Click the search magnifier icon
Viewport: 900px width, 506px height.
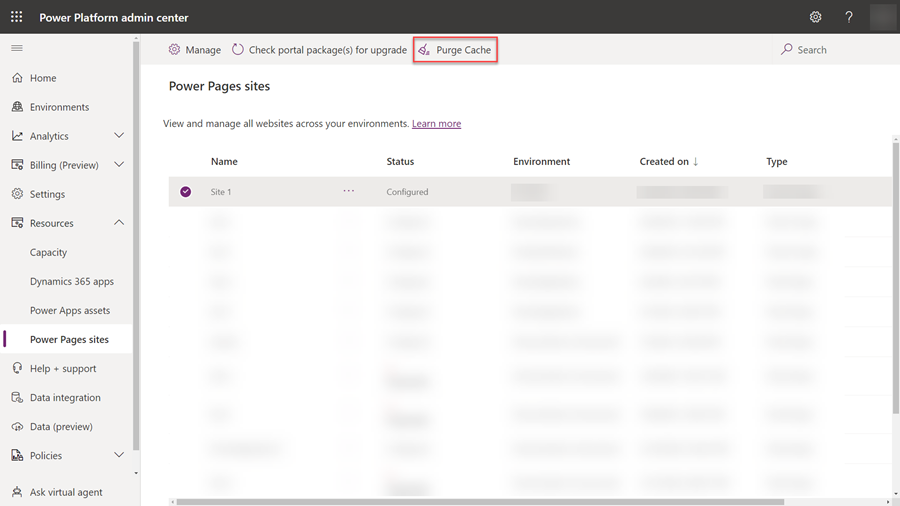click(x=787, y=50)
